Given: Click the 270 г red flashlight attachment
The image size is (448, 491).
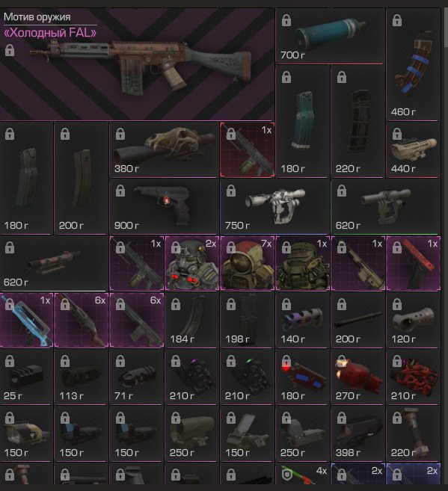Looking at the screenshot, I should tap(358, 377).
